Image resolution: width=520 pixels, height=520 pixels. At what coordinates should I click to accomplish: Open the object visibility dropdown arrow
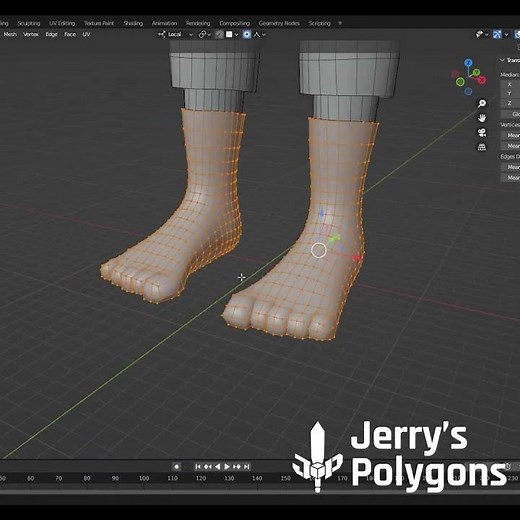coord(487,34)
